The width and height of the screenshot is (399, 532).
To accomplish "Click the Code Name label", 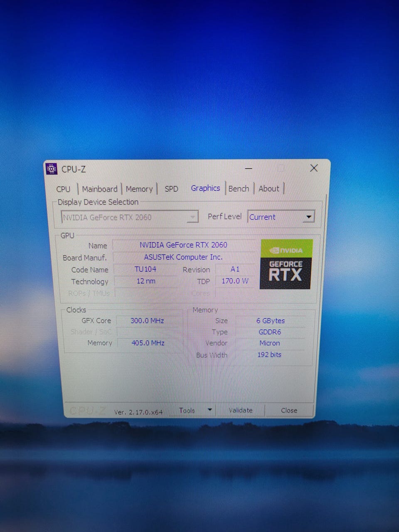I will [90, 270].
